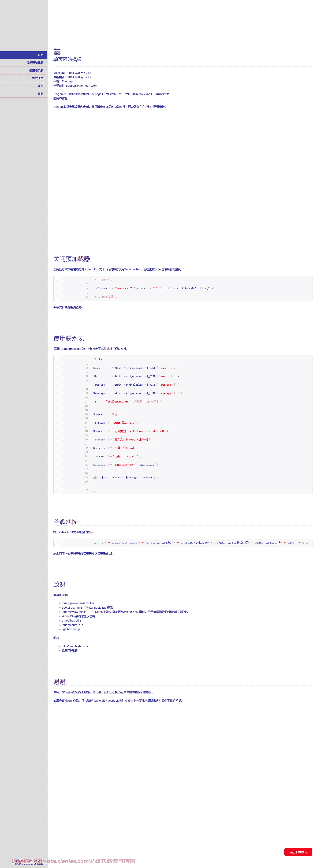This screenshot has width=317, height=868.
Task: Click the 谷歌地图 section heading
Action: (x=66, y=522)
